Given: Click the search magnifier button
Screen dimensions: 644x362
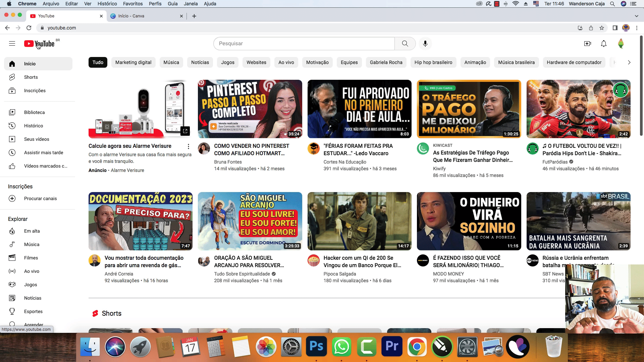Looking at the screenshot, I should [405, 44].
